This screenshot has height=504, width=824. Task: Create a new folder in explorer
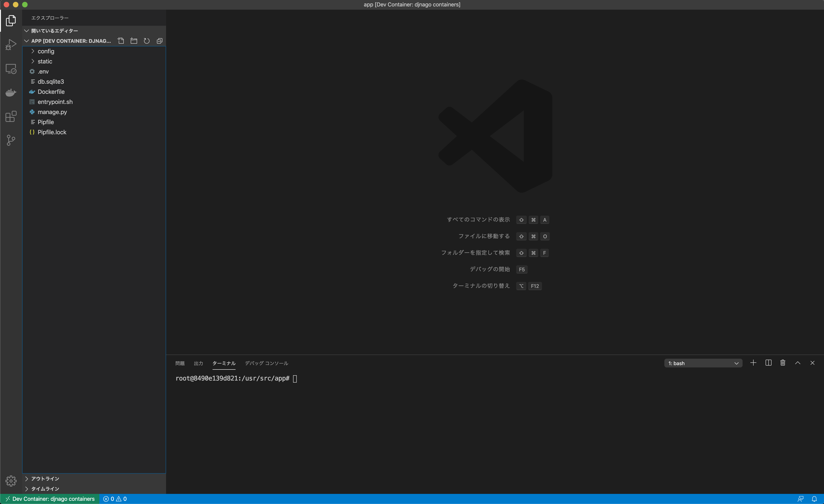(x=134, y=41)
